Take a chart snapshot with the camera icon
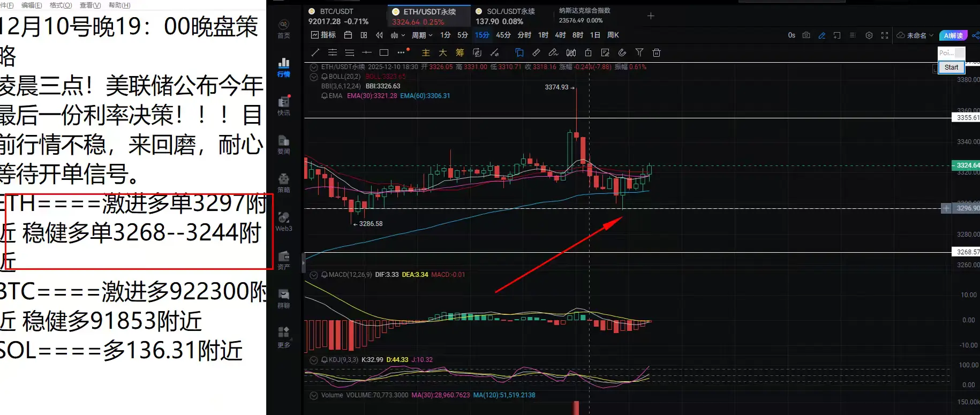The image size is (980, 415). tap(806, 35)
